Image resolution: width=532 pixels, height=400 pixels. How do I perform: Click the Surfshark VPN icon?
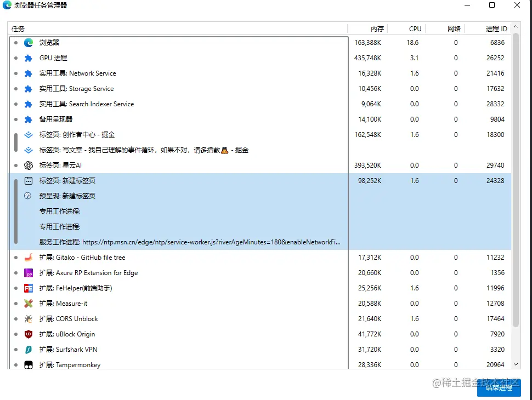coord(29,350)
